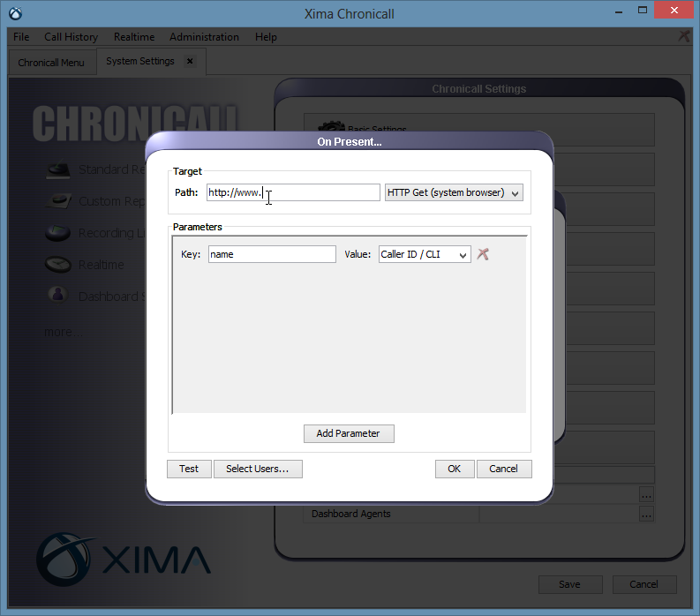Click the more... link in sidebar
This screenshot has width=700, height=616.
point(64,332)
